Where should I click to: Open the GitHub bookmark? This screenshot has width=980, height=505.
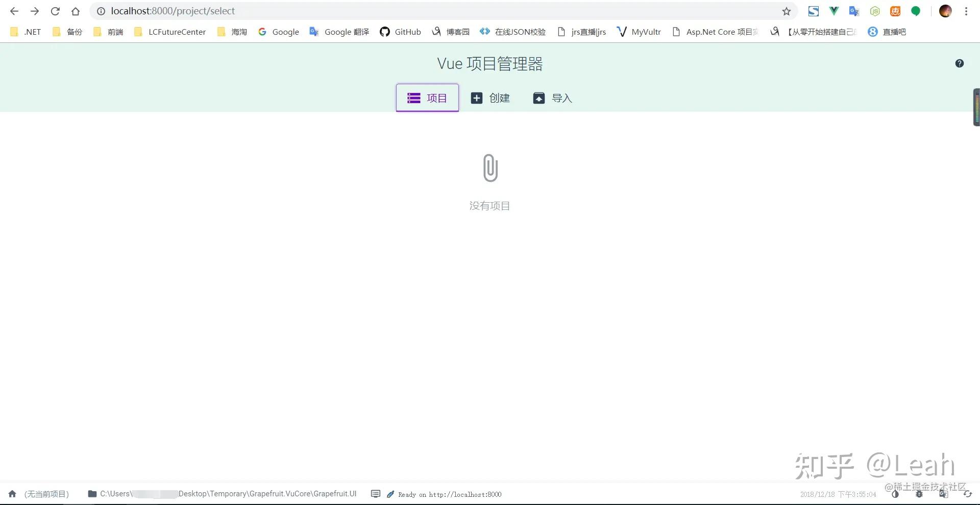400,32
